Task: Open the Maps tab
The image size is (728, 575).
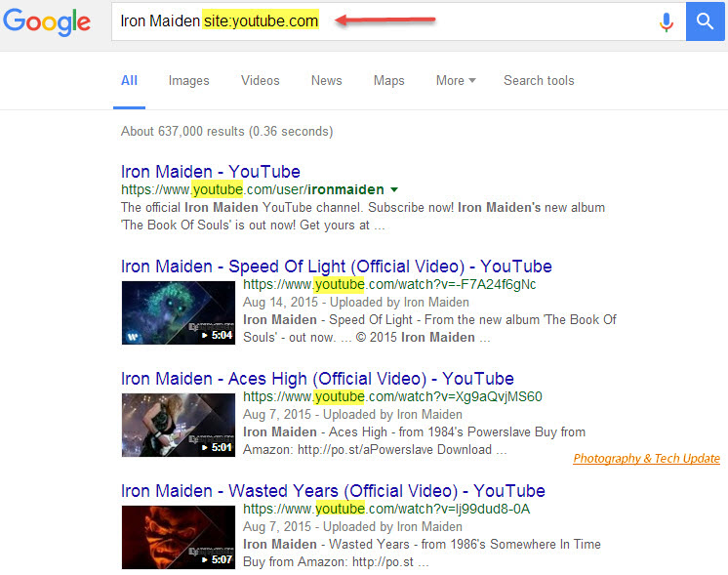Action: point(389,81)
